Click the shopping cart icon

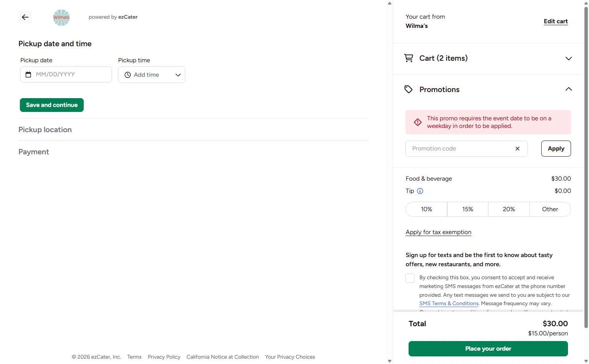(409, 58)
